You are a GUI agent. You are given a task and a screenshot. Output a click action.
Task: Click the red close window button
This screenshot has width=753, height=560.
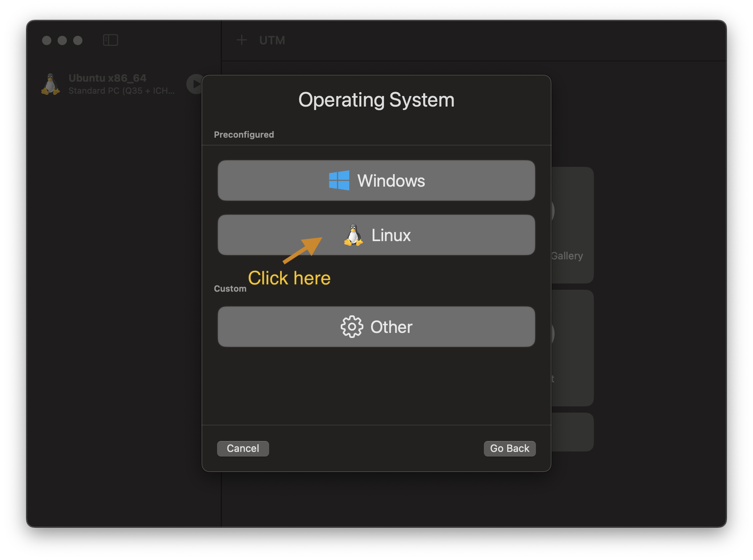pyautogui.click(x=47, y=40)
